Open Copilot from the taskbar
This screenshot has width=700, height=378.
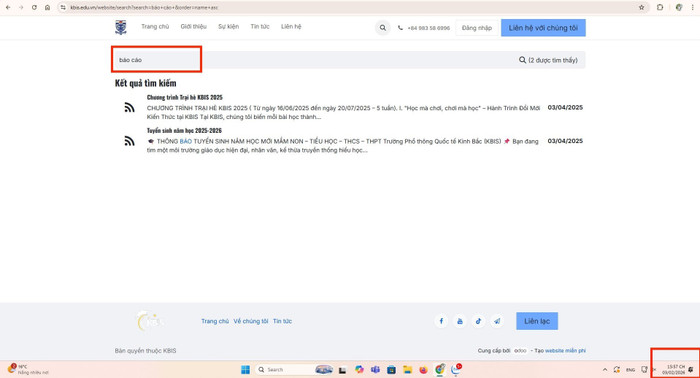pyautogui.click(x=359, y=370)
